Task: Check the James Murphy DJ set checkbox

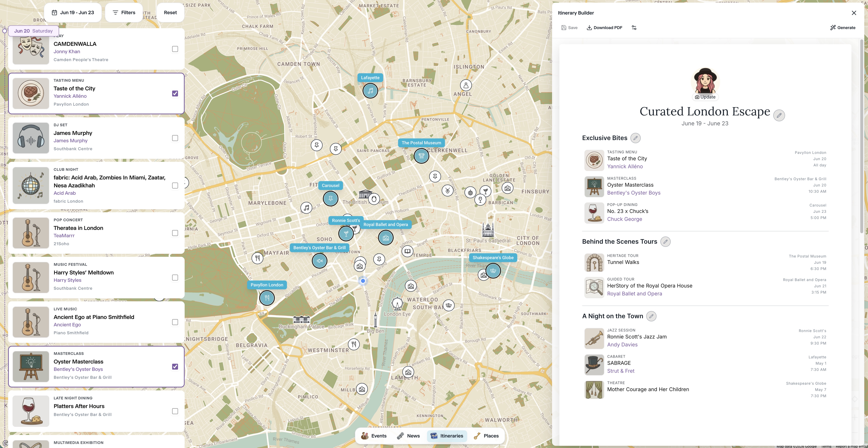Action: pyautogui.click(x=175, y=138)
